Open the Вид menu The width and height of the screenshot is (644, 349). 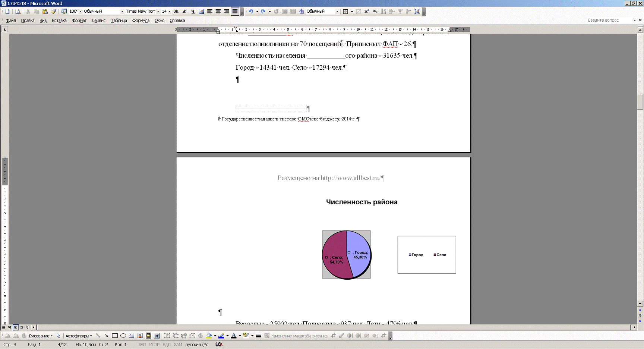[x=43, y=21]
